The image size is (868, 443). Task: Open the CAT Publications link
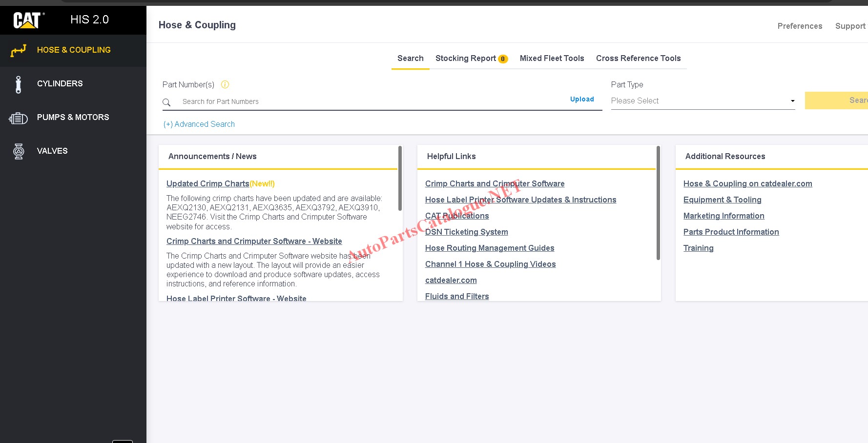click(x=457, y=216)
